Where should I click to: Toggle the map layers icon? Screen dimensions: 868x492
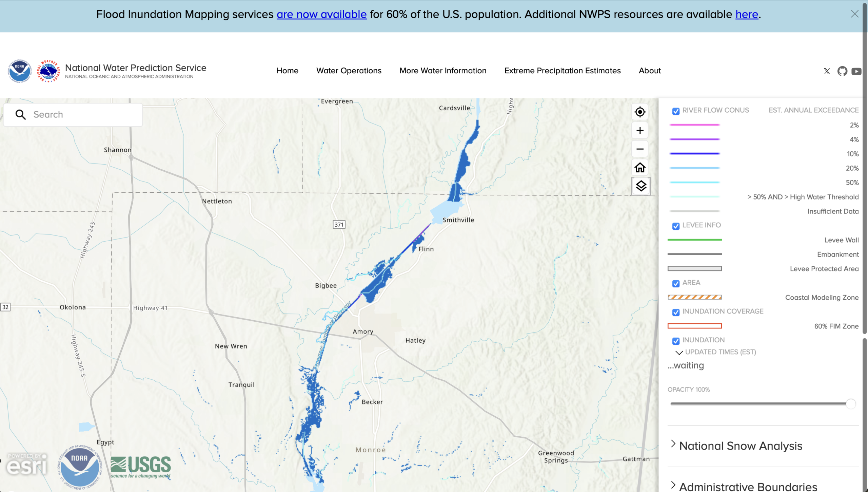coord(641,186)
